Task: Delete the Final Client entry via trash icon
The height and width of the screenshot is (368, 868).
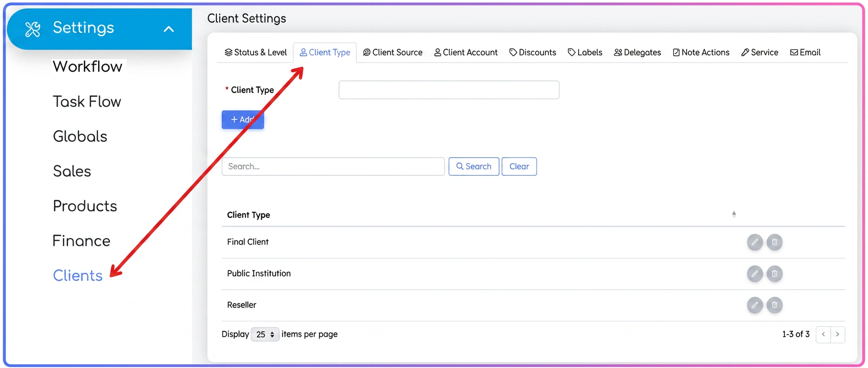Action: tap(774, 242)
